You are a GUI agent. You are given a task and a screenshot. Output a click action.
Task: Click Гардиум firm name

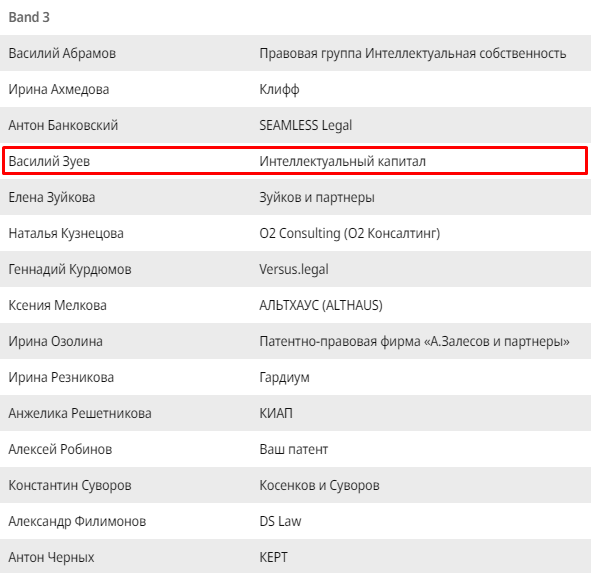pyautogui.click(x=285, y=377)
